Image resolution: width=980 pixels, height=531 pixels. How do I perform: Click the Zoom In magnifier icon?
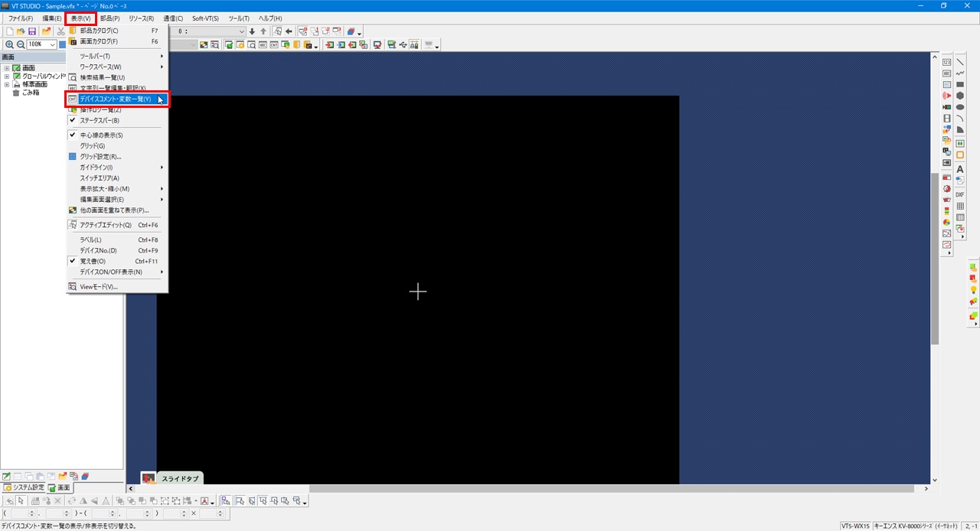(x=9, y=44)
